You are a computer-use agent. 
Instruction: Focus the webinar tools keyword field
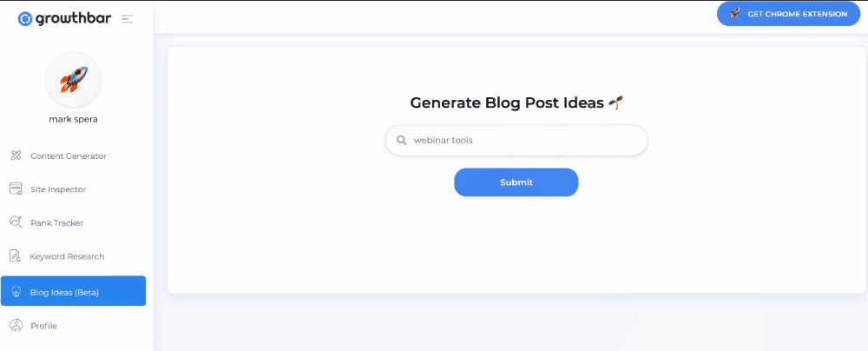[516, 140]
